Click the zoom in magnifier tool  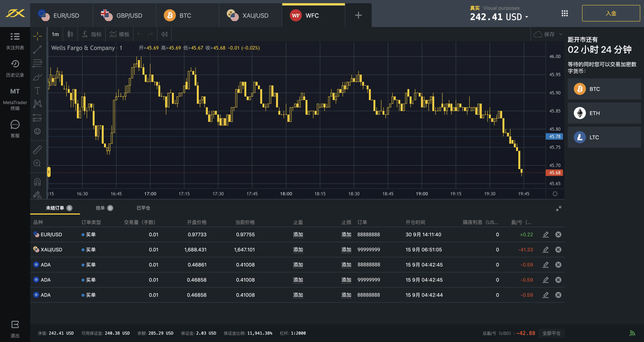[37, 163]
